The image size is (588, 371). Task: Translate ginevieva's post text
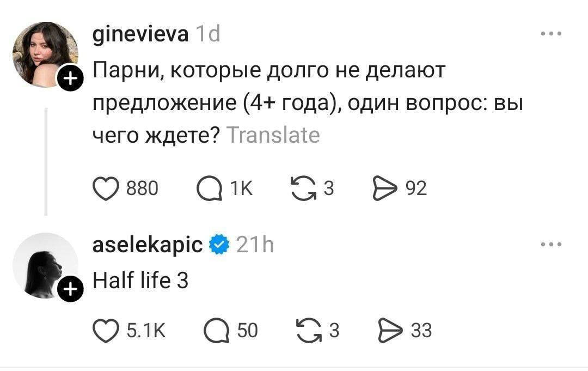[273, 135]
